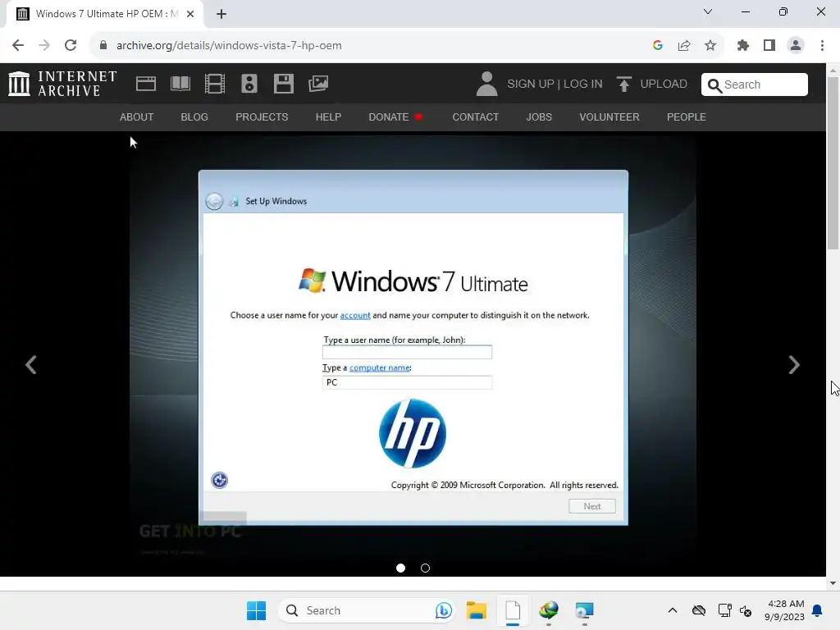Image resolution: width=840 pixels, height=630 pixels.
Task: Open the Chrome three-dot menu
Action: pyautogui.click(x=822, y=45)
